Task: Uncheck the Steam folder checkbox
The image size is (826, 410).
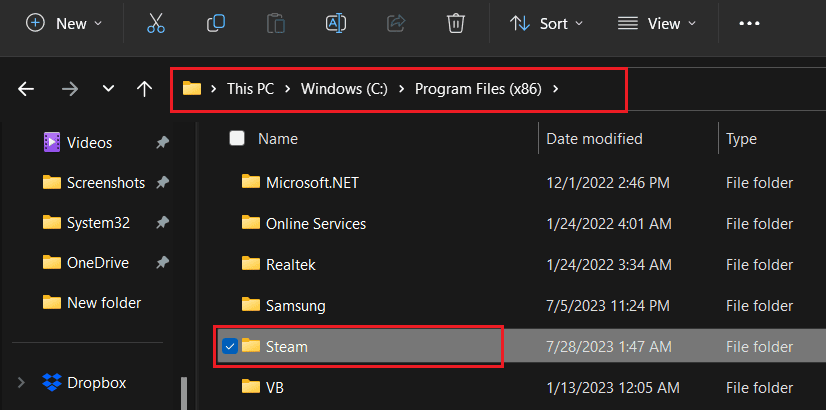Action: tap(230, 346)
